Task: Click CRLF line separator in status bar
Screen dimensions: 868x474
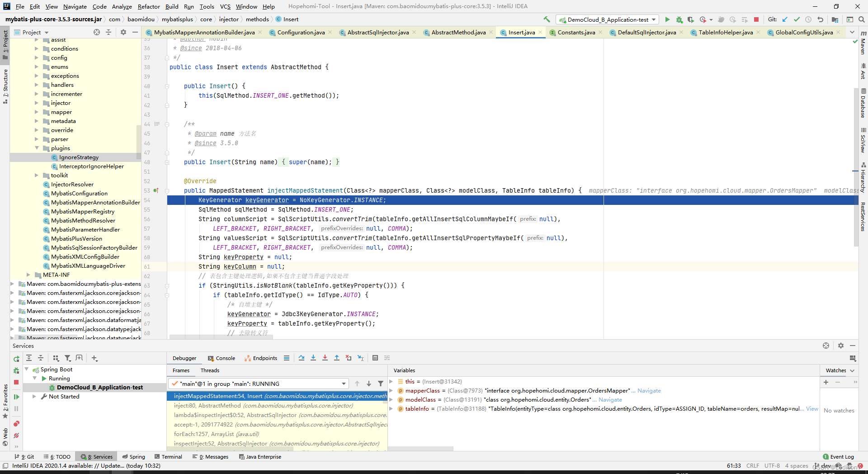Action: (753, 466)
